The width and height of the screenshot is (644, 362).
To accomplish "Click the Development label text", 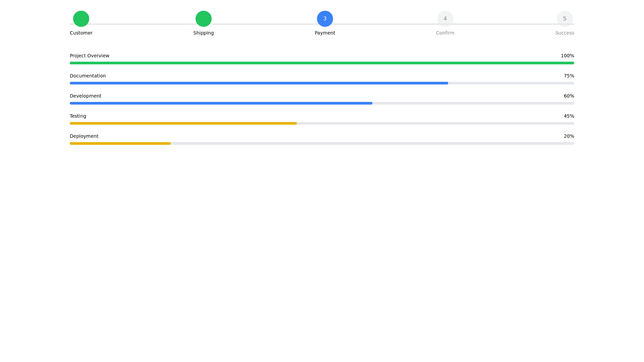I will [86, 96].
